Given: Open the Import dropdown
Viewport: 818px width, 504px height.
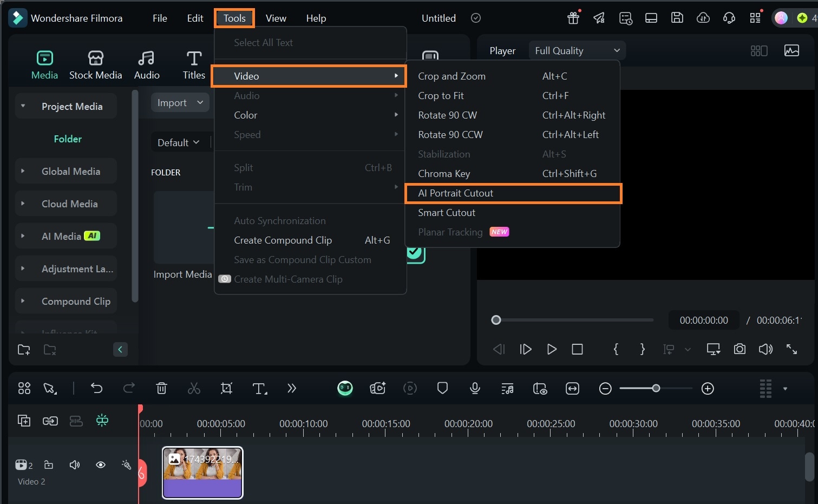Looking at the screenshot, I should pyautogui.click(x=180, y=102).
